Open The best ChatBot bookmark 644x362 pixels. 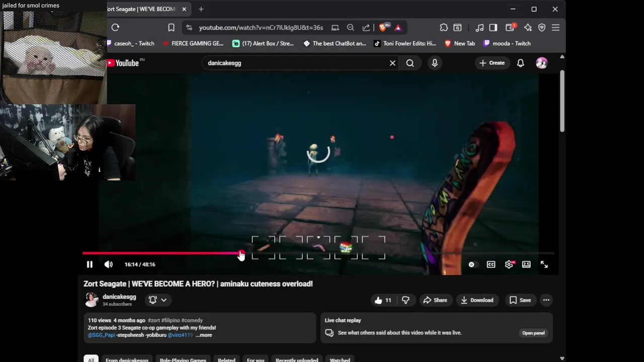[335, 44]
